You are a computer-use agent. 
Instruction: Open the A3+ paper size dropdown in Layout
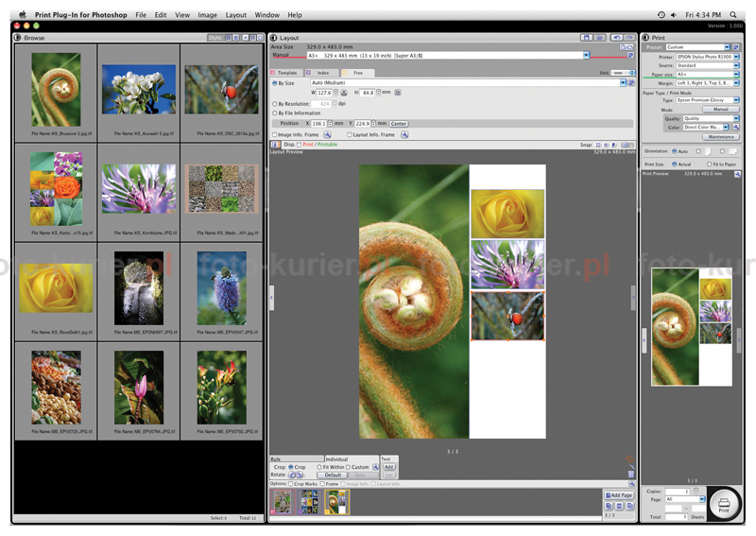point(586,56)
